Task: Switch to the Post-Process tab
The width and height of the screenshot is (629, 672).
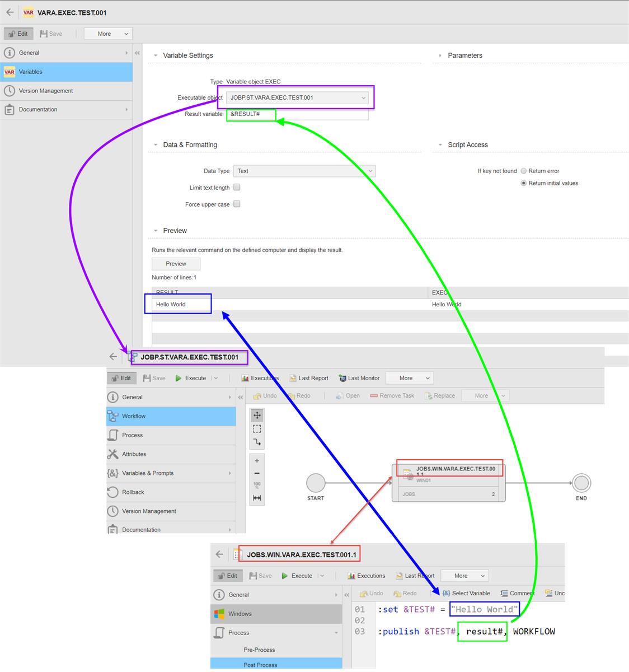Action: click(260, 665)
